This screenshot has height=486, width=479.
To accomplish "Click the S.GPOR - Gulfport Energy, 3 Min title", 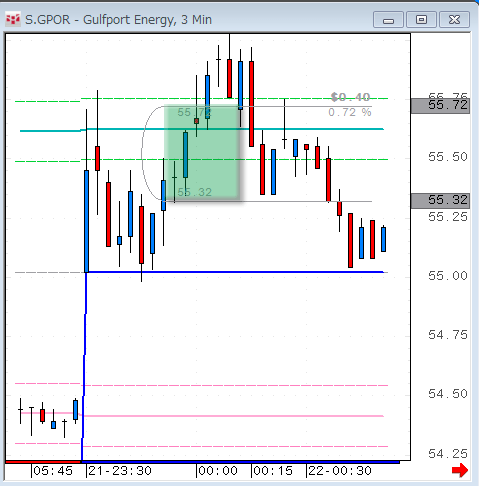I will click(x=118, y=20).
